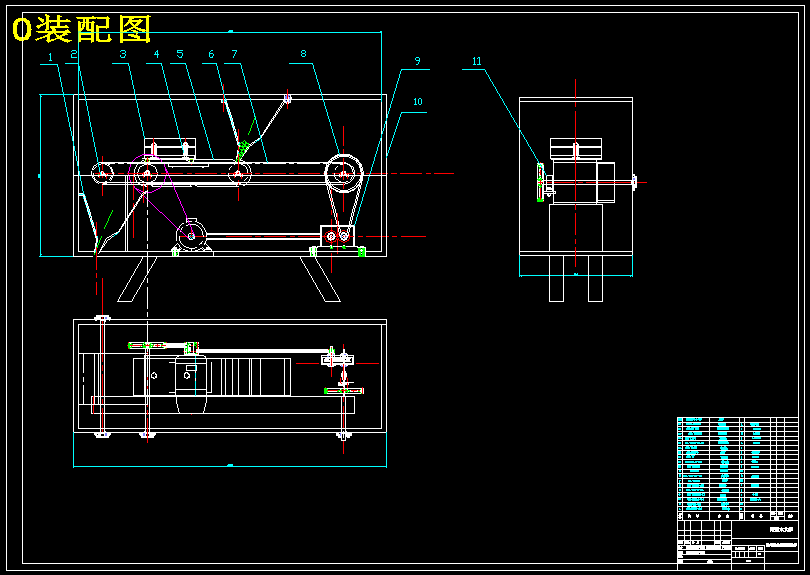Screen dimensions: 810x575
Task: Select part callout number 3
Action: [x=123, y=54]
